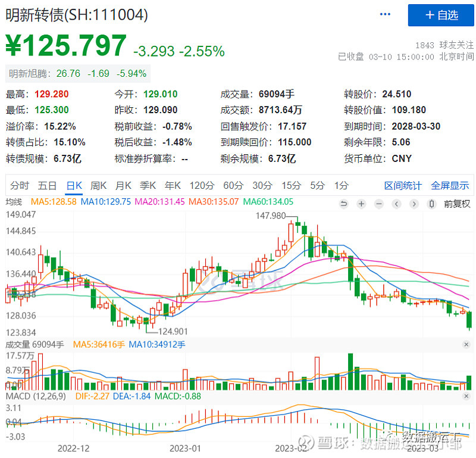Viewport: 476px width, 458px height.
Task: Close the 成交量 volume panel
Action: coord(466,344)
